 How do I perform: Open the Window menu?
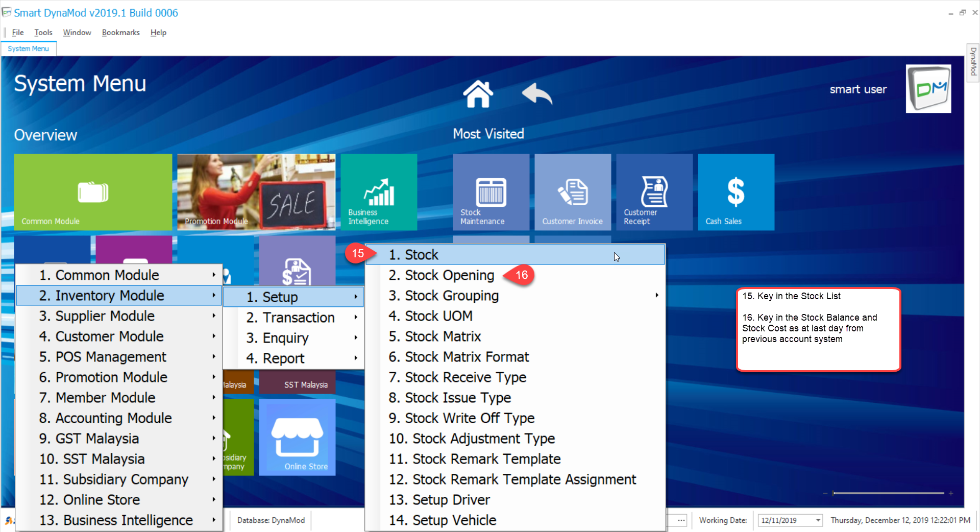(x=77, y=32)
